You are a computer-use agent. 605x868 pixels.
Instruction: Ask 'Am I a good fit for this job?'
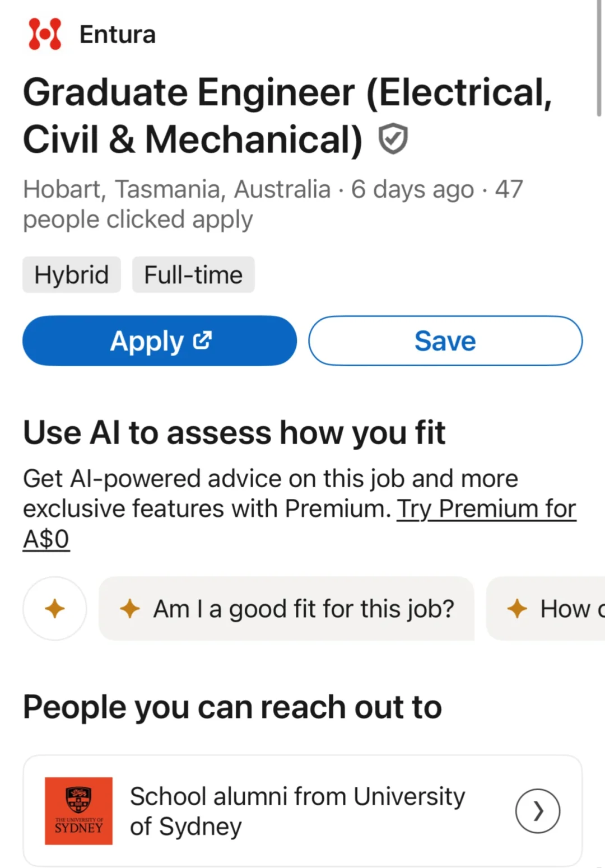coord(287,608)
